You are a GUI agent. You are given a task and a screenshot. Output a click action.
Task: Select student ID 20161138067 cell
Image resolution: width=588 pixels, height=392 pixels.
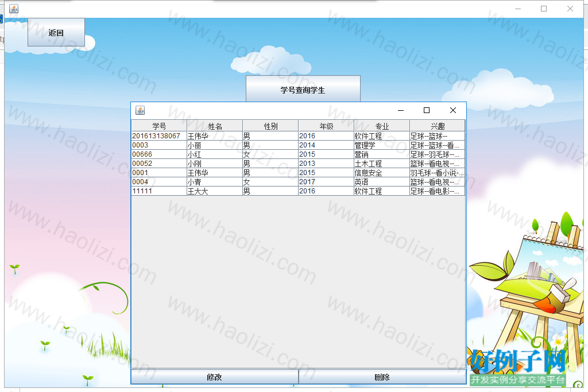coord(159,135)
